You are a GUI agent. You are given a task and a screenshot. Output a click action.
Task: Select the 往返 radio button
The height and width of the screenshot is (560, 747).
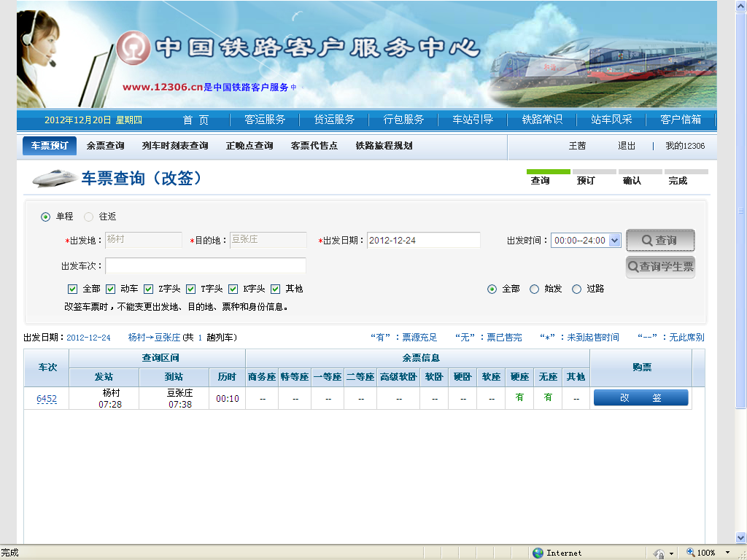(88, 217)
